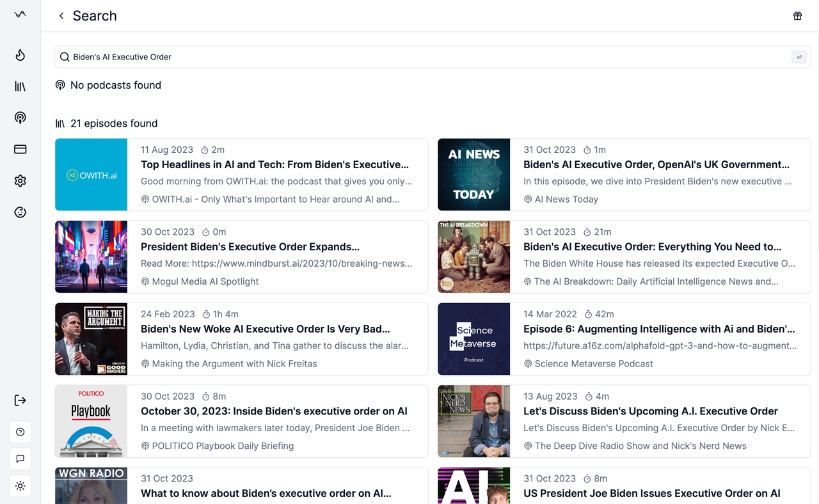
Task: Click 'Mogul Media AI Spotlight' podcast name
Action: pos(205,281)
